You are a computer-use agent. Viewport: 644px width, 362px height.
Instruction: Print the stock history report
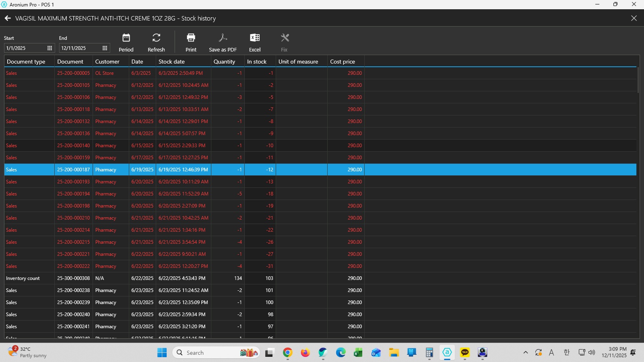click(x=191, y=38)
